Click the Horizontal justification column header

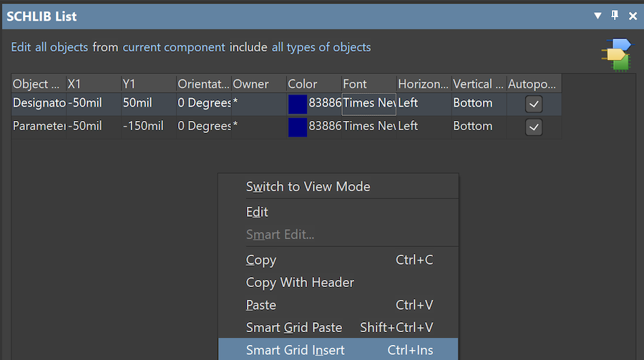pos(424,84)
